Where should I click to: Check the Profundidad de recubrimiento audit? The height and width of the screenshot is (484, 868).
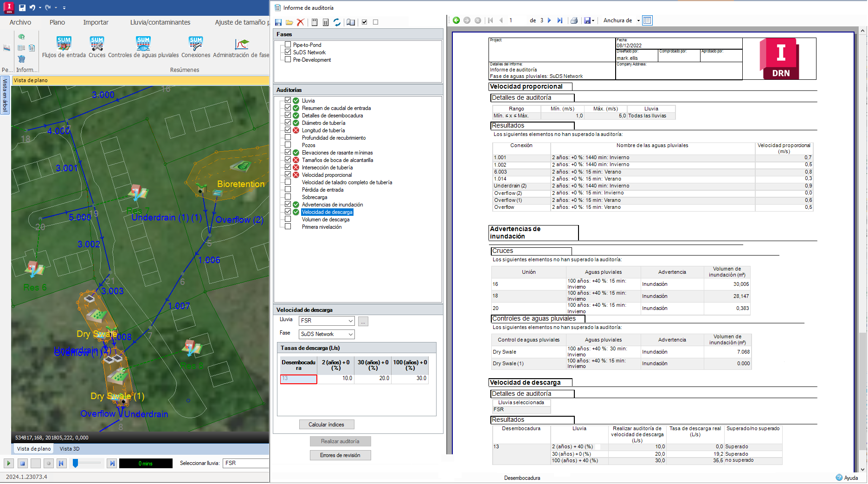(x=288, y=138)
